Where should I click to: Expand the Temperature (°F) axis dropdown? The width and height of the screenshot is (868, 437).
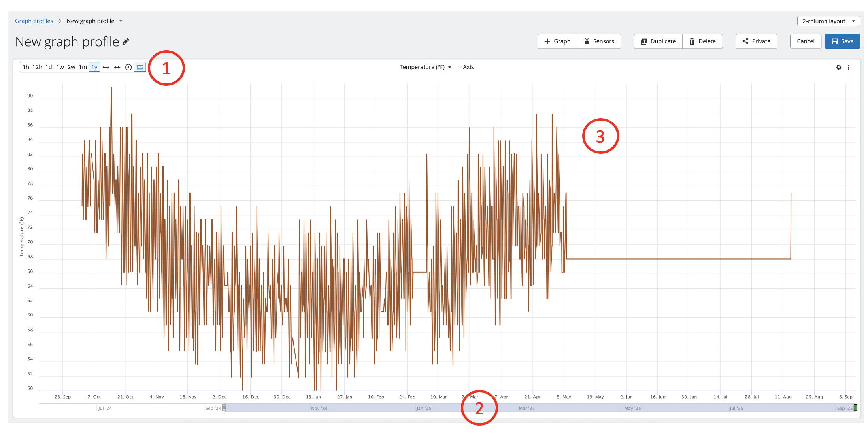pos(425,67)
